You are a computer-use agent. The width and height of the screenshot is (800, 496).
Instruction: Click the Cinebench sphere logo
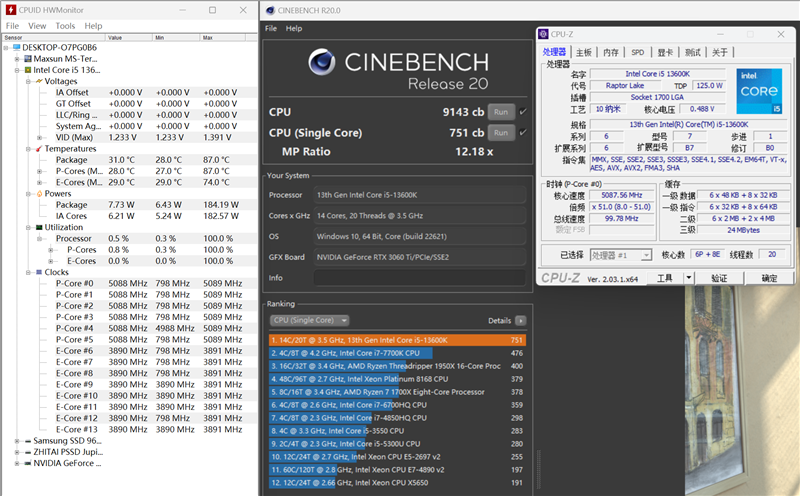[x=322, y=62]
